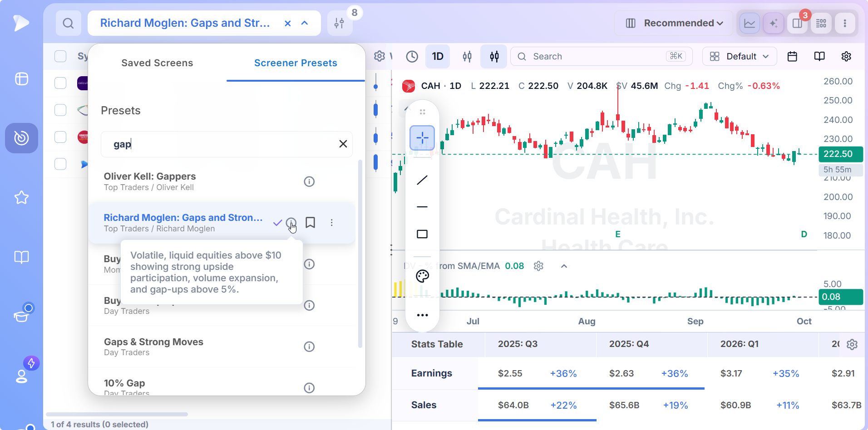The height and width of the screenshot is (430, 868).
Task: Open the screener filters slider icon
Action: click(339, 24)
